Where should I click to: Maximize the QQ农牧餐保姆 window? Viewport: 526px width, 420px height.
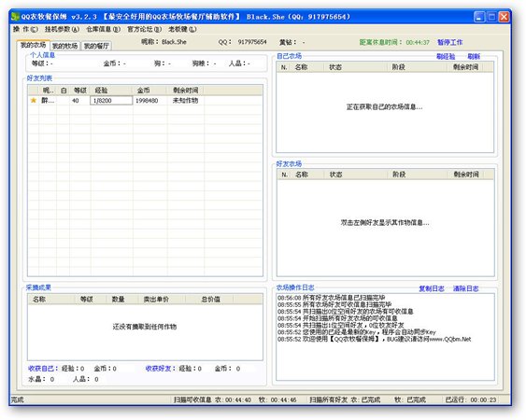pyautogui.click(x=491, y=17)
